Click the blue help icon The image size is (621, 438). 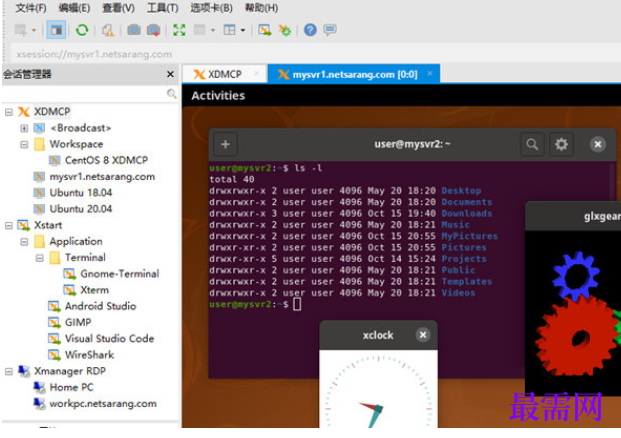310,30
